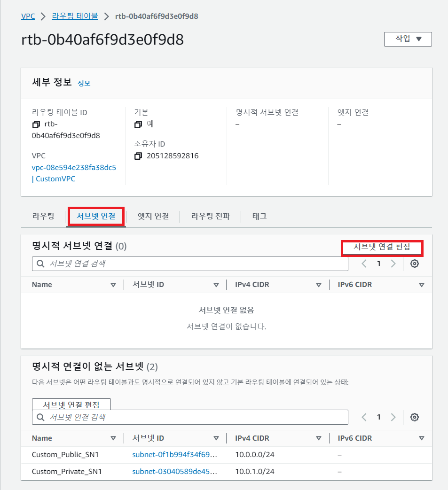The height and width of the screenshot is (490, 448).
Task: Open the 태그 tab
Action: tap(259, 216)
